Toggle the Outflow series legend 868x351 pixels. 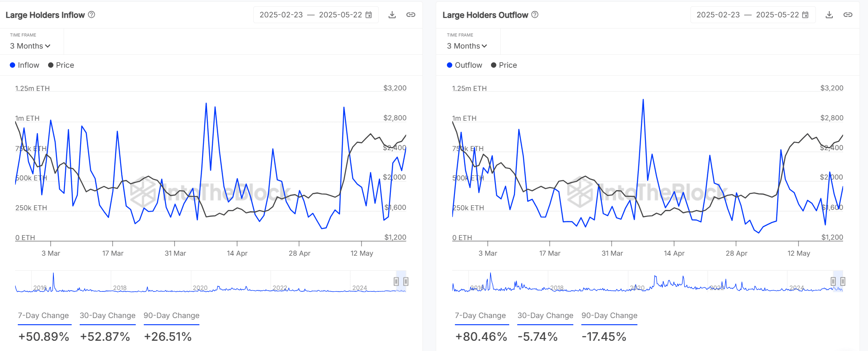click(x=464, y=65)
